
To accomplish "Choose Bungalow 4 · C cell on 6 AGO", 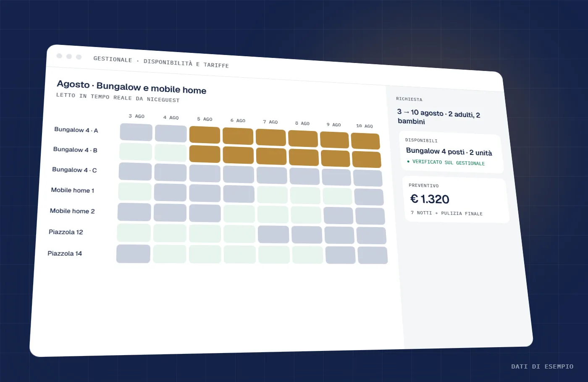I will tap(239, 175).
